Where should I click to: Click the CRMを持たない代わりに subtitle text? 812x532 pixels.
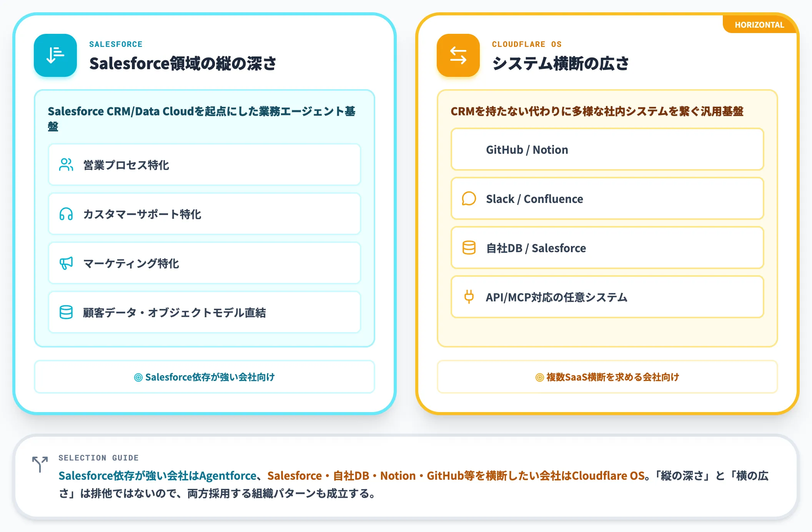pos(597,111)
